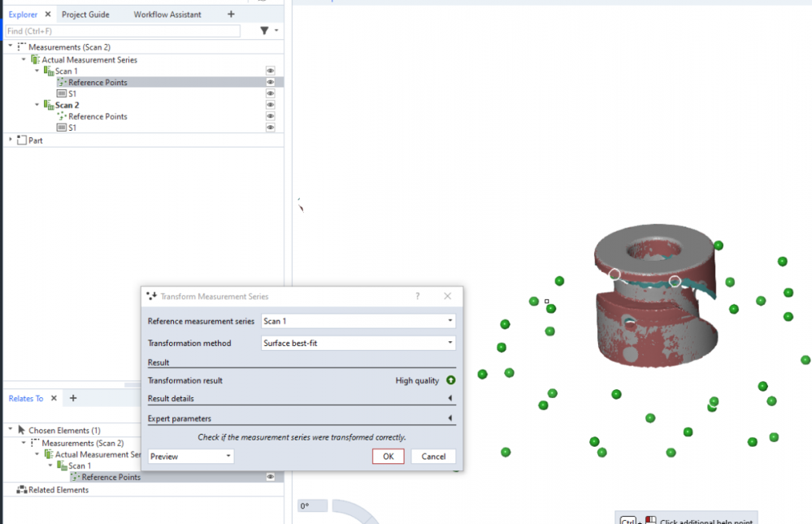Confirm the transformation with OK
This screenshot has height=524, width=812.
coord(388,457)
